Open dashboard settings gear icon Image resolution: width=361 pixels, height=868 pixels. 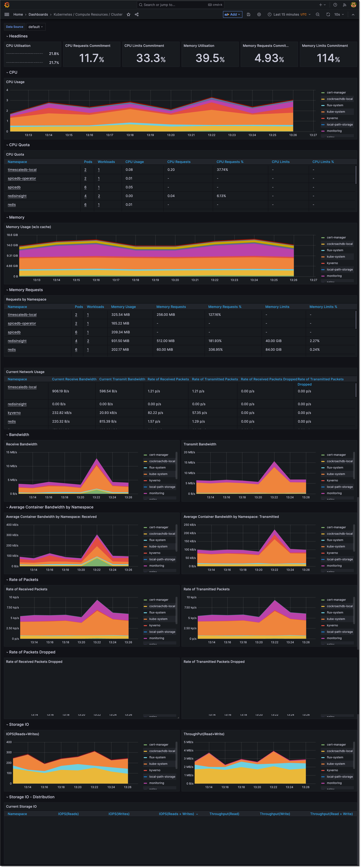259,15
